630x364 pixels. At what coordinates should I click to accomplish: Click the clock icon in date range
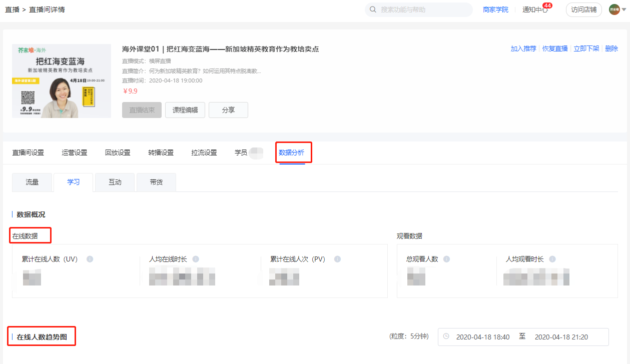pyautogui.click(x=446, y=336)
